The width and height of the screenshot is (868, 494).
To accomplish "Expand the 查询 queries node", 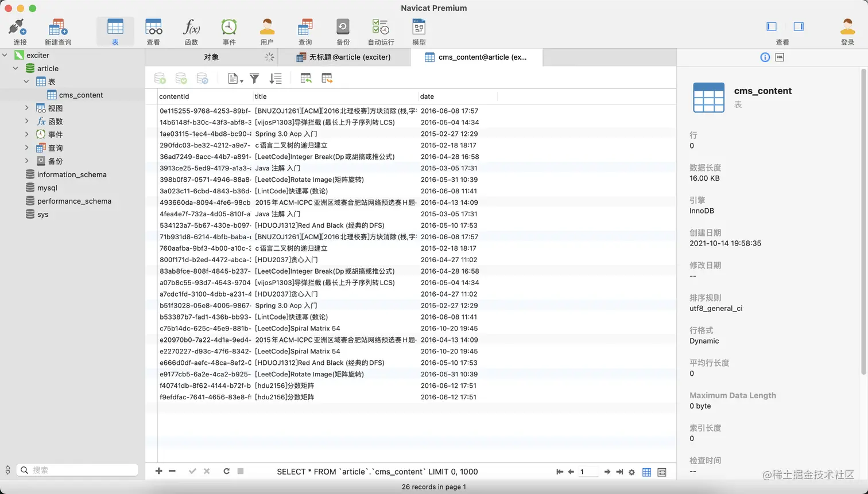I will pyautogui.click(x=26, y=147).
